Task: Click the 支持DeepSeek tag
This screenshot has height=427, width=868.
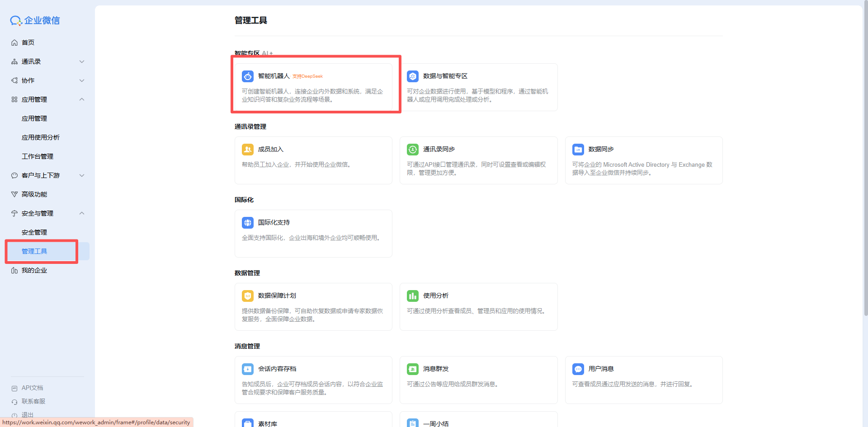Action: (x=307, y=76)
